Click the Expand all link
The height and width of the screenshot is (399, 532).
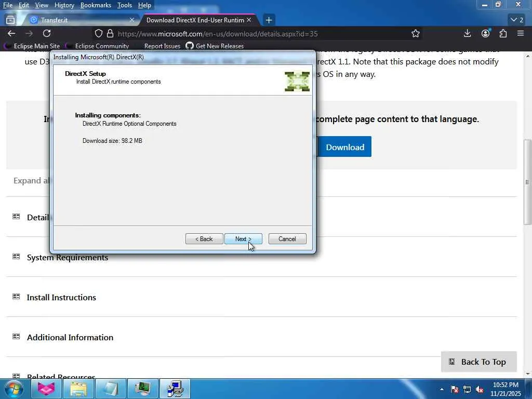32,180
